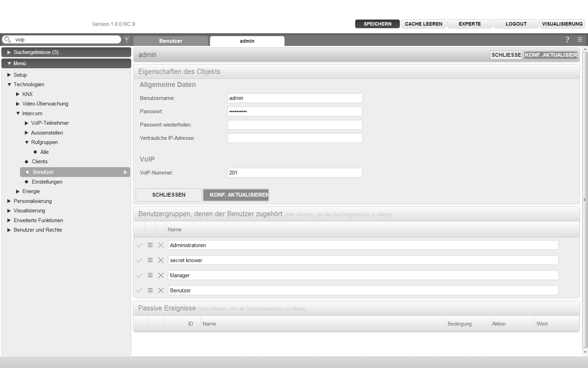
Task: Click KONF. AKTUALISIER in header bar
Action: coord(551,55)
